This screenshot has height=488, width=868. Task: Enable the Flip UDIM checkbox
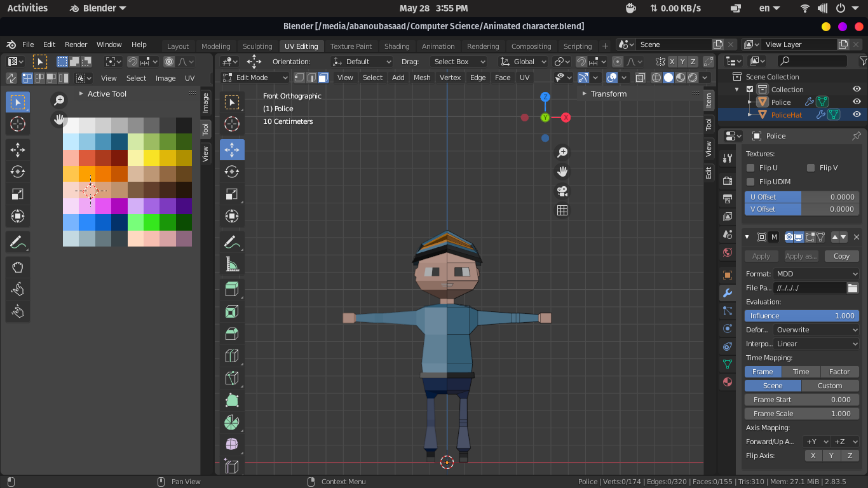(750, 182)
